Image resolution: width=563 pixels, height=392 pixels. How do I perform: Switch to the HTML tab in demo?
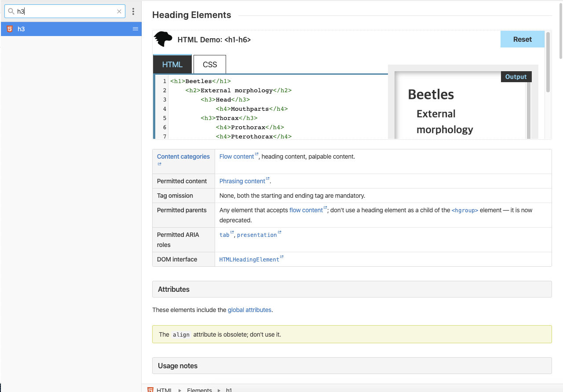(x=172, y=65)
